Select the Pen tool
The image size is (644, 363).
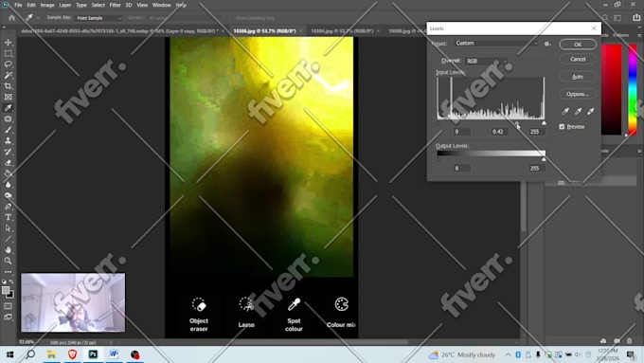[x=8, y=207]
